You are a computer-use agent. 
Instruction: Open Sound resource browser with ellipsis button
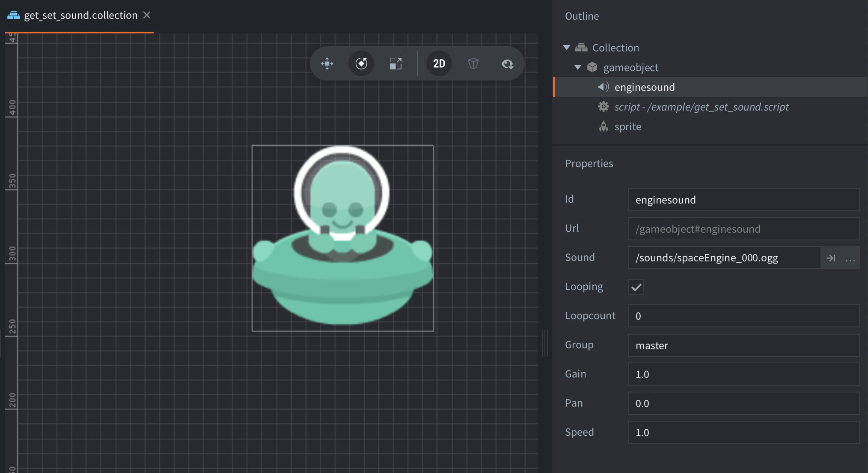pos(850,258)
